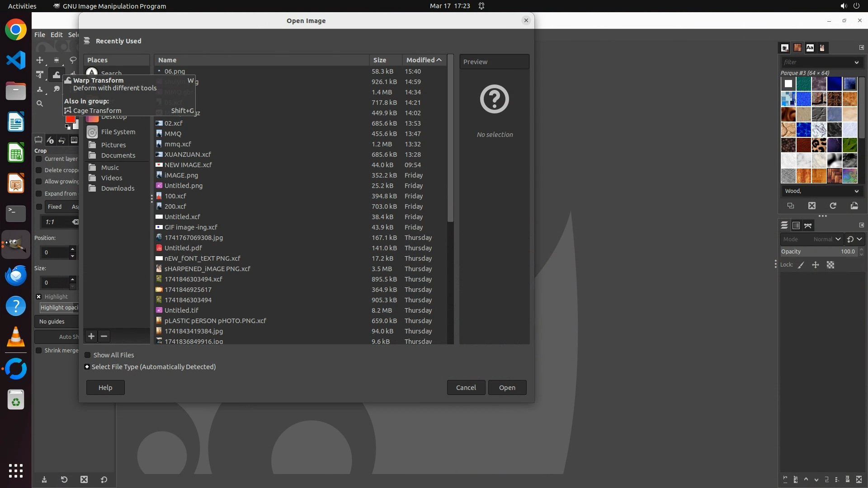Select the Move tool in toolbox
The image size is (868, 488).
tap(40, 60)
